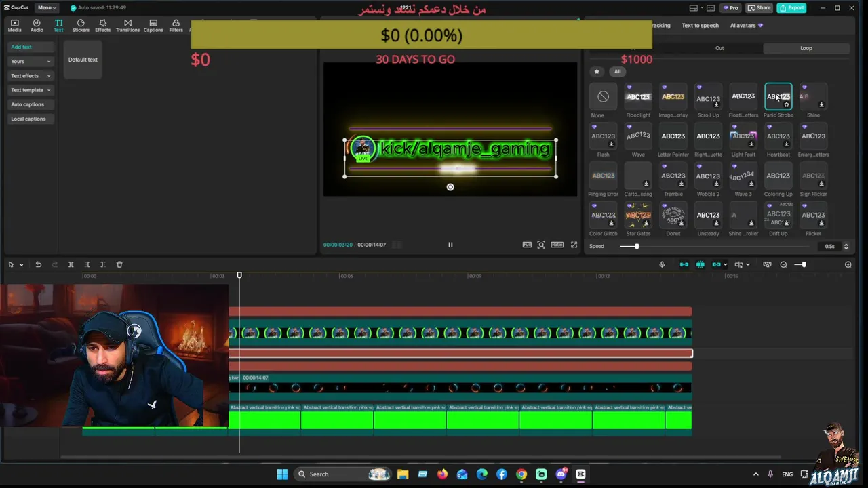Apply the Coloring Up text animation

tap(778, 176)
